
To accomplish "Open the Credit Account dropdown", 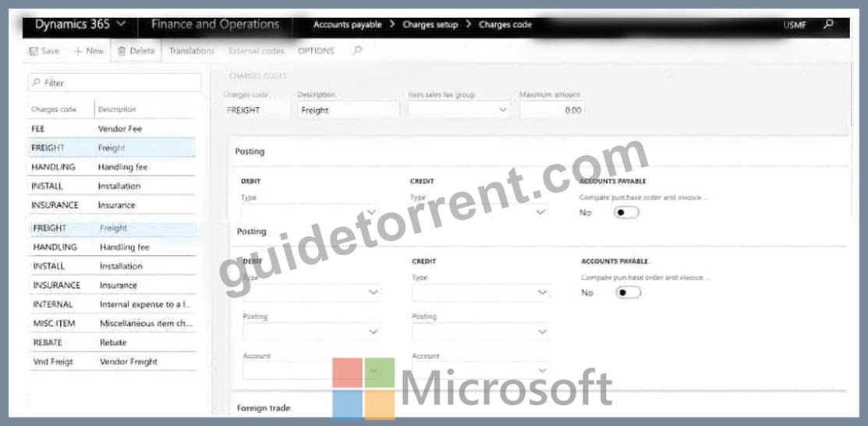I will coord(480,370).
